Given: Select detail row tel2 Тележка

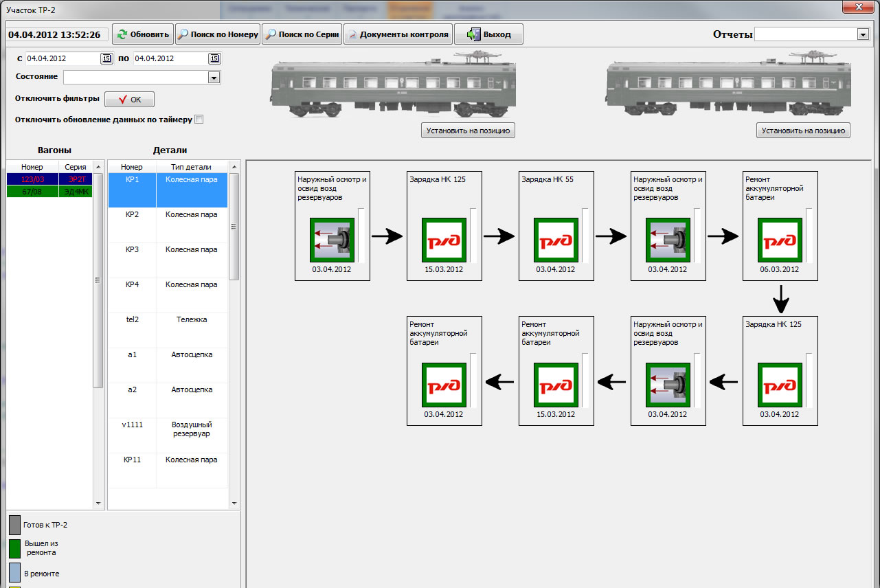Looking at the screenshot, I should [168, 330].
